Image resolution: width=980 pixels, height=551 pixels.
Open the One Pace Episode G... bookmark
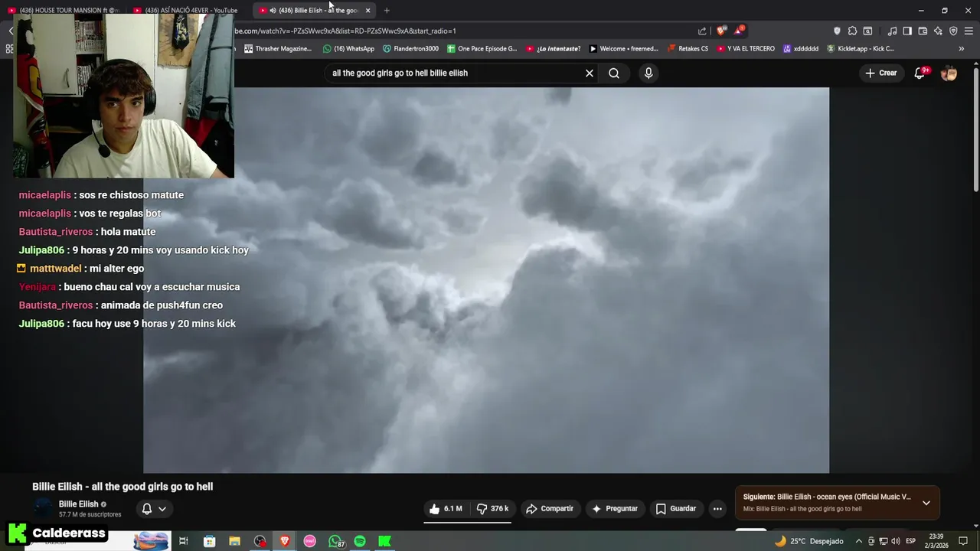point(482,49)
